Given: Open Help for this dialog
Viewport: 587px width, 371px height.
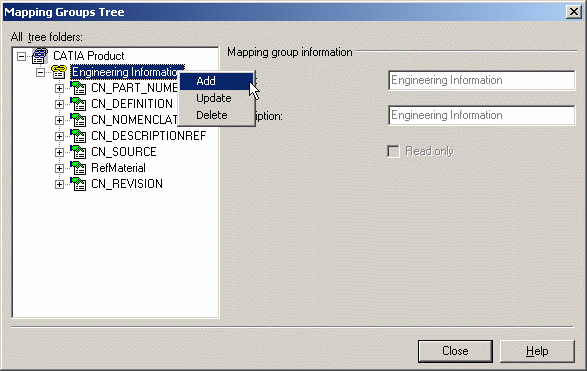Looking at the screenshot, I should click(x=537, y=351).
